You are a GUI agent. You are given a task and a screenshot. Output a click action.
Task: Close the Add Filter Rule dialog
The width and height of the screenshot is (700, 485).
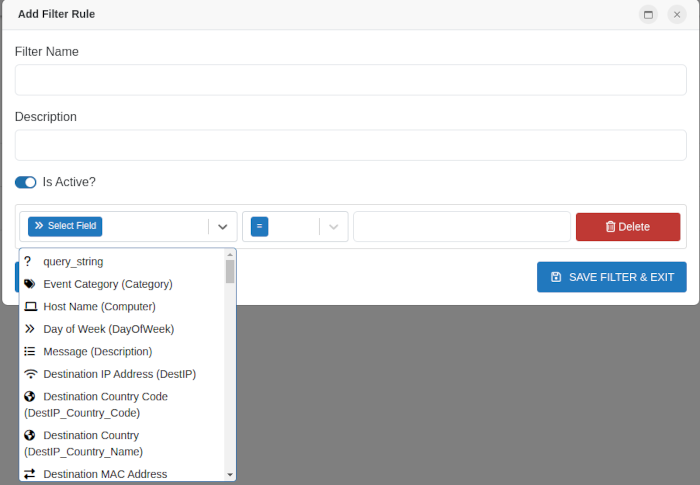[x=677, y=15]
